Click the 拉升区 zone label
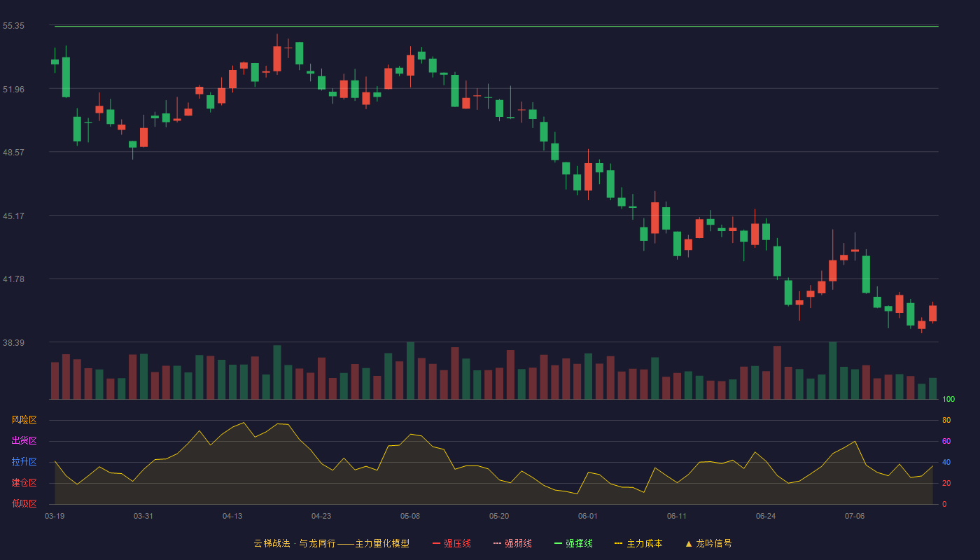Screen dimensions: 980x560 click(24, 462)
